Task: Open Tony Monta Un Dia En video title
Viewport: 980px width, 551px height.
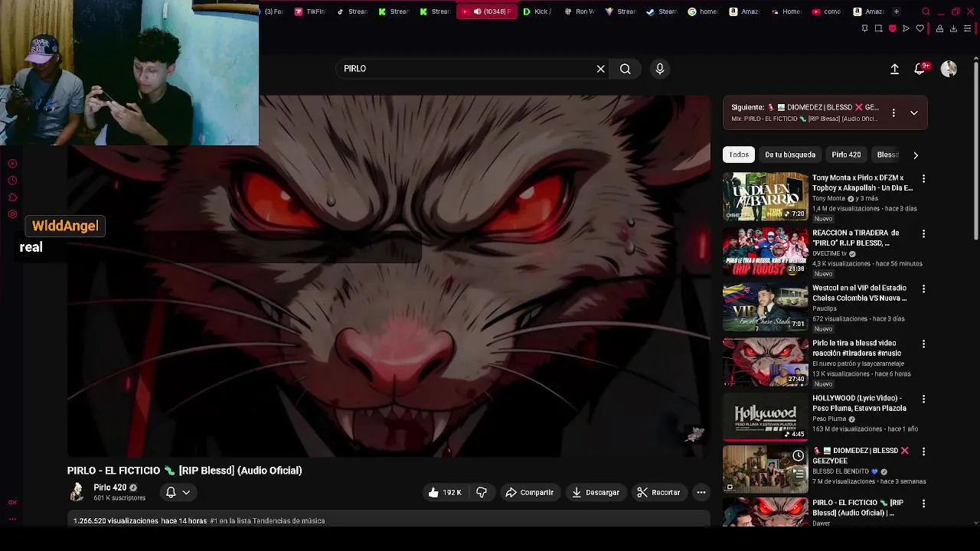Action: point(862,183)
